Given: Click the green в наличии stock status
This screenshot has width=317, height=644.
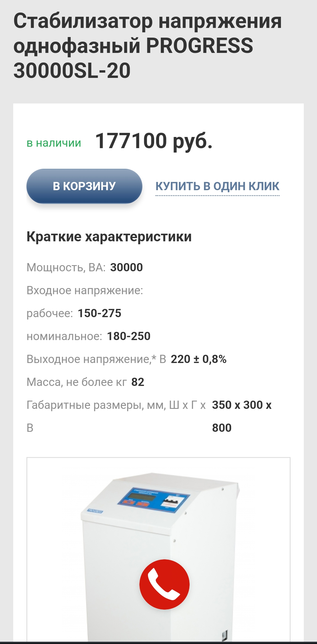Looking at the screenshot, I should point(54,143).
